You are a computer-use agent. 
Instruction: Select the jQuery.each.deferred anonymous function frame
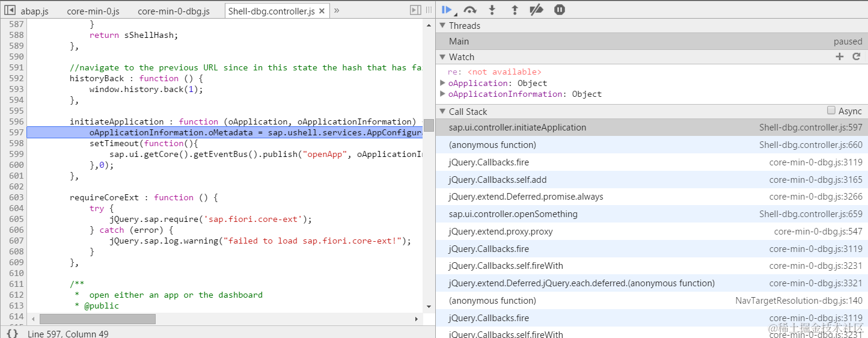(652, 283)
